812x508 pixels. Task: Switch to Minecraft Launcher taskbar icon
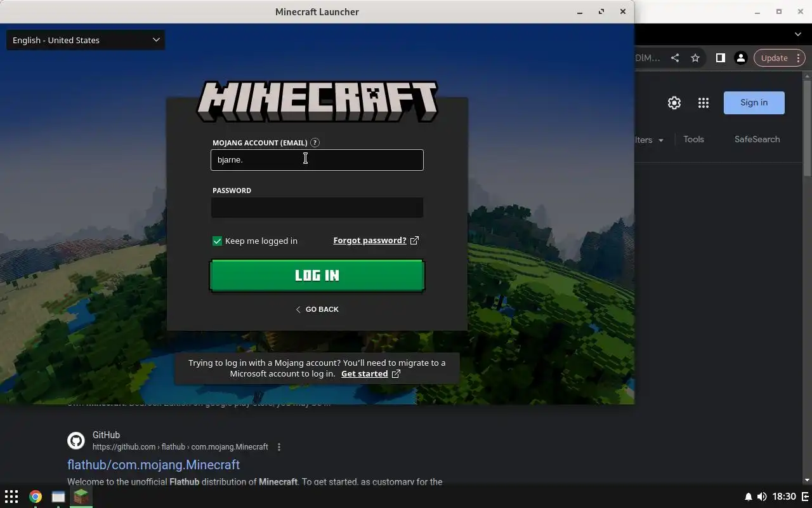81,497
